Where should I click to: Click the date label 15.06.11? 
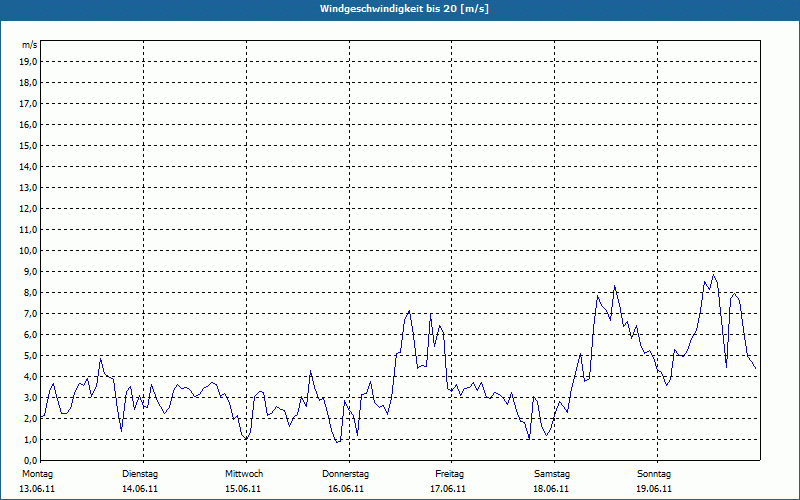pyautogui.click(x=243, y=489)
